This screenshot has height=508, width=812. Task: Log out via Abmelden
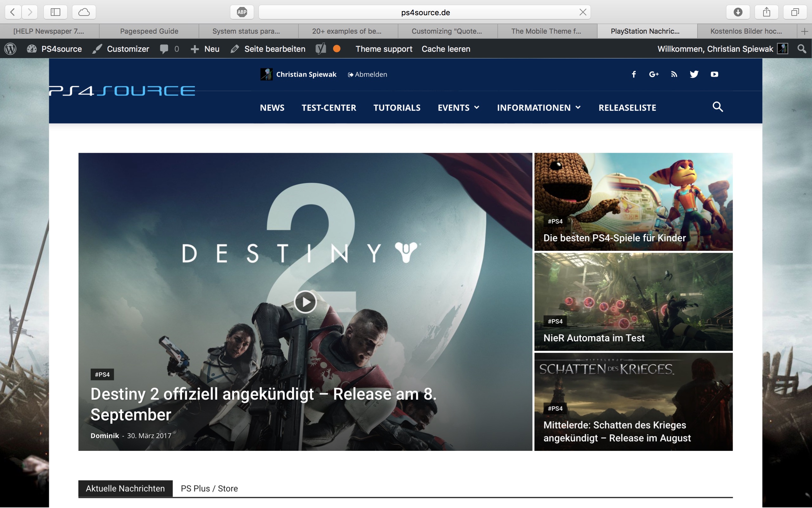[367, 74]
